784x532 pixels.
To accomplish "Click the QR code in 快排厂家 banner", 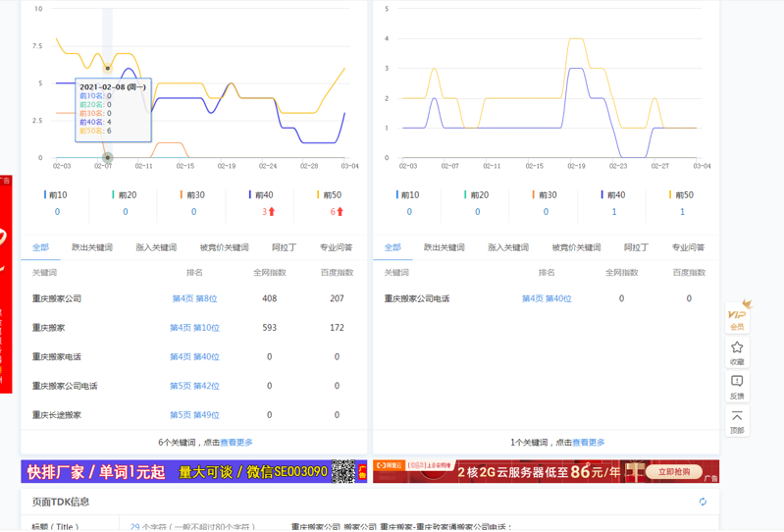I will coord(342,472).
